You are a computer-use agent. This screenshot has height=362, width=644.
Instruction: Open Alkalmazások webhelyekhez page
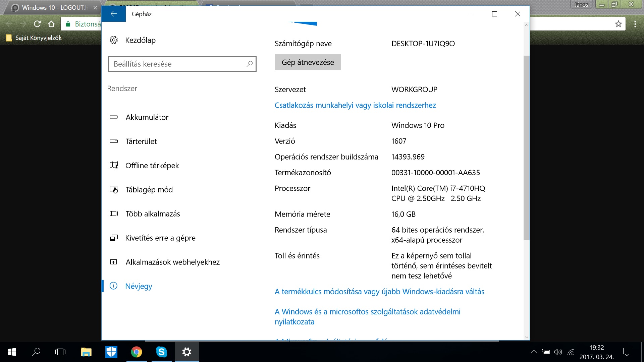pos(172,262)
